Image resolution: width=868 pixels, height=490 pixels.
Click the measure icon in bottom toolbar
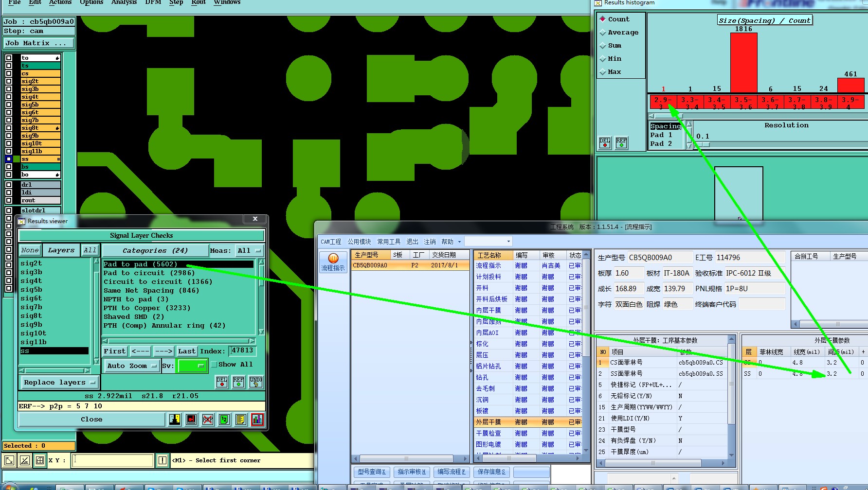25,460
